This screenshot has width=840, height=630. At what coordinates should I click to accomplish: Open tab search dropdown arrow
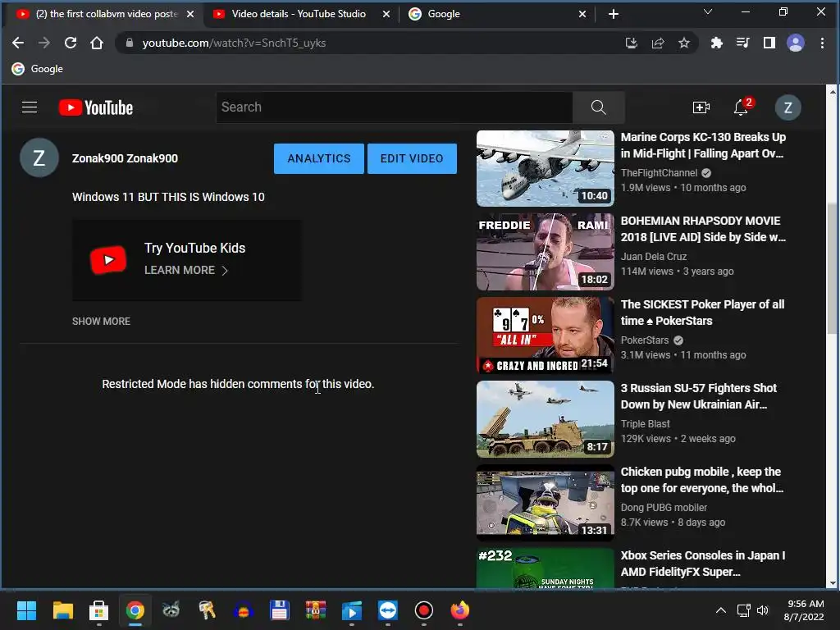708,11
